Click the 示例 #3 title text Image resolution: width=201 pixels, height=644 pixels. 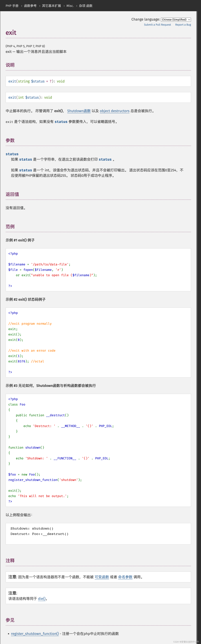pos(51,386)
